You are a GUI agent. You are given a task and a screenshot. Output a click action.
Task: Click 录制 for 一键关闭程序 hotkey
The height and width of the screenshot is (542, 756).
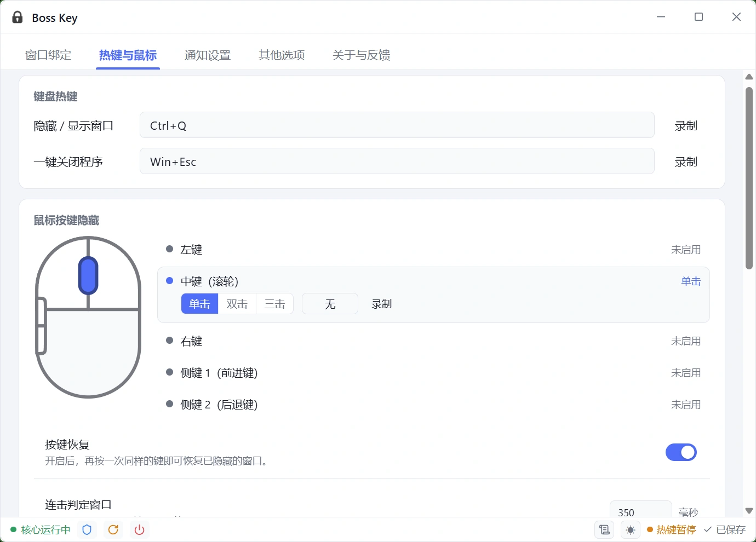[x=686, y=162]
